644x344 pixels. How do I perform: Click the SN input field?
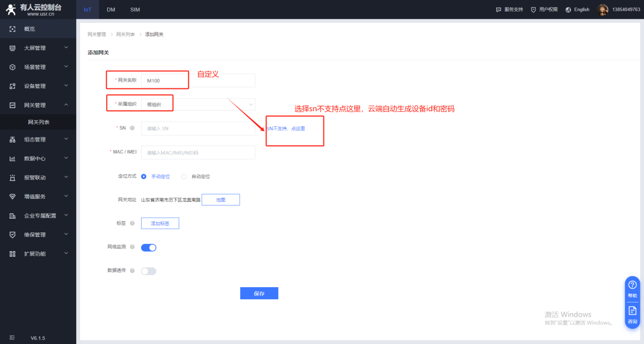click(x=198, y=128)
